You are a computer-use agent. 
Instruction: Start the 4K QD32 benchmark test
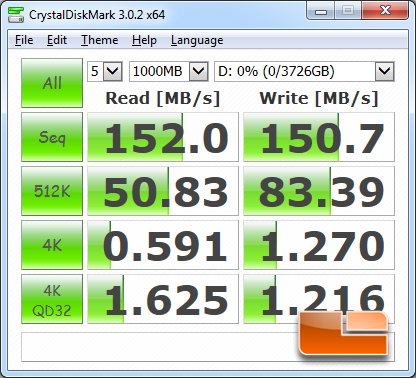pyautogui.click(x=52, y=299)
